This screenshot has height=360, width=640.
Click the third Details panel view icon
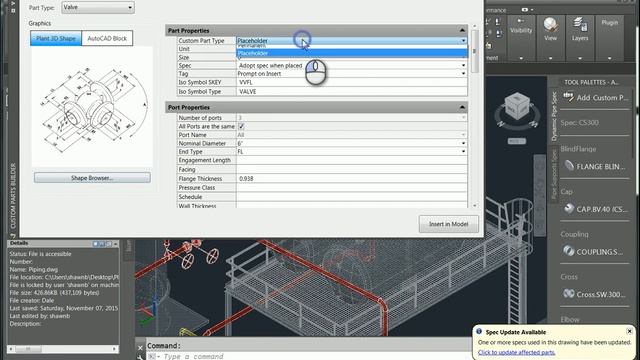click(109, 244)
